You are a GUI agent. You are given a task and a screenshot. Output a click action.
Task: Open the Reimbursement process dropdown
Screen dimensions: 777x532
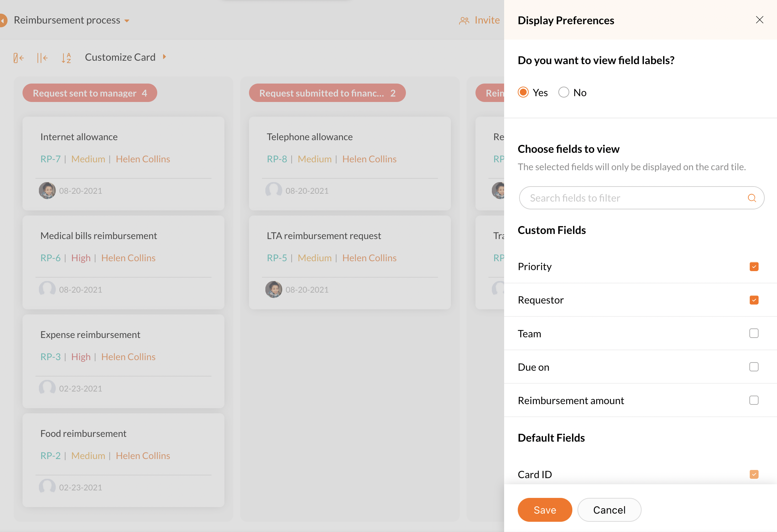[x=127, y=21]
